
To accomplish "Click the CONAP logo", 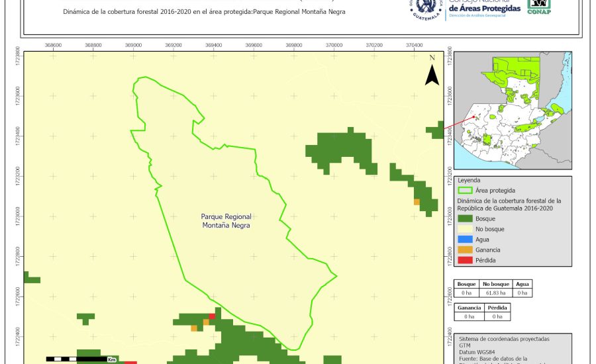I will point(539,7).
